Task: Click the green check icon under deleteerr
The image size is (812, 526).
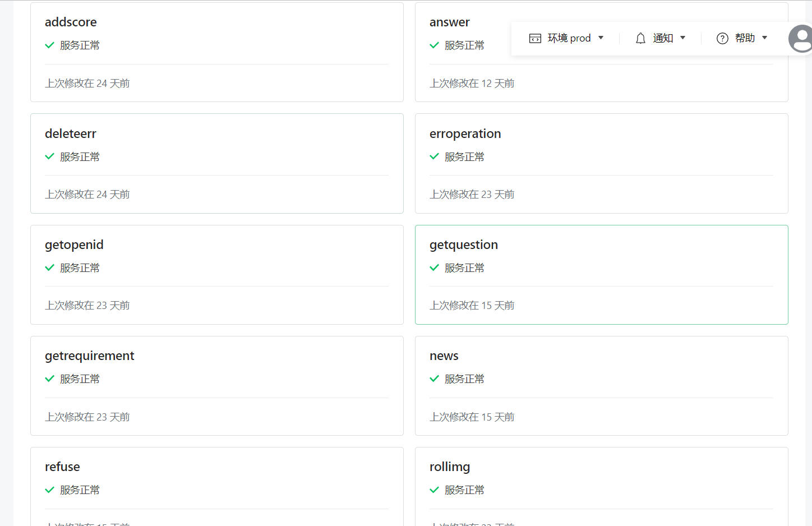Action: coord(49,156)
